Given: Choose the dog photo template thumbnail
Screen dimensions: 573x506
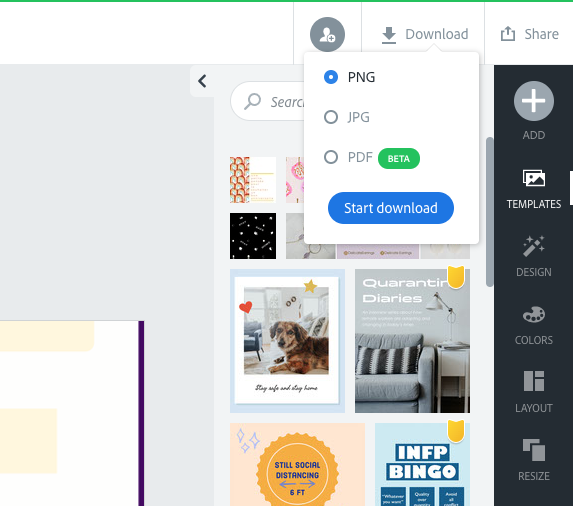Looking at the screenshot, I should (287, 341).
